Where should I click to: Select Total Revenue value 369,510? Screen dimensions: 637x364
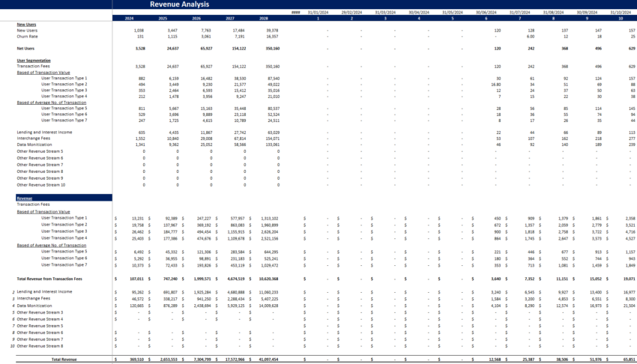[x=137, y=360]
